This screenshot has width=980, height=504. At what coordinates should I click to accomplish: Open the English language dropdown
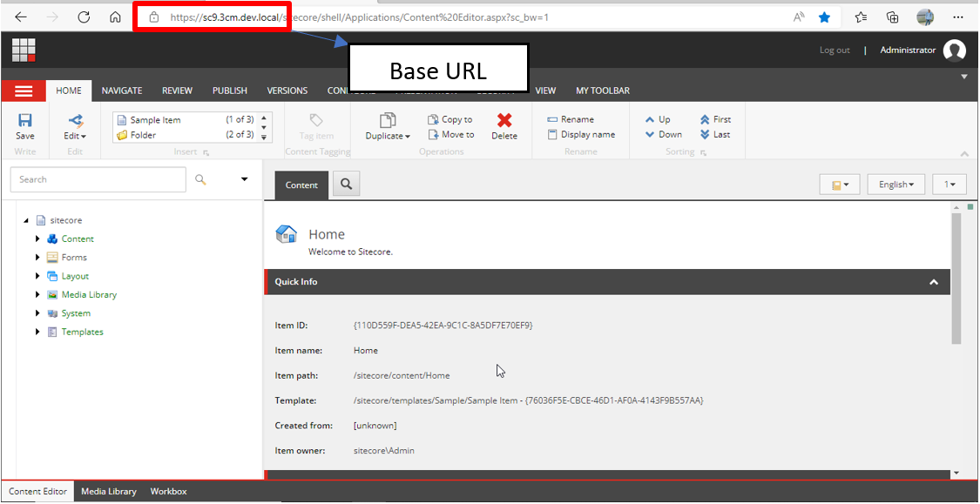tap(896, 185)
